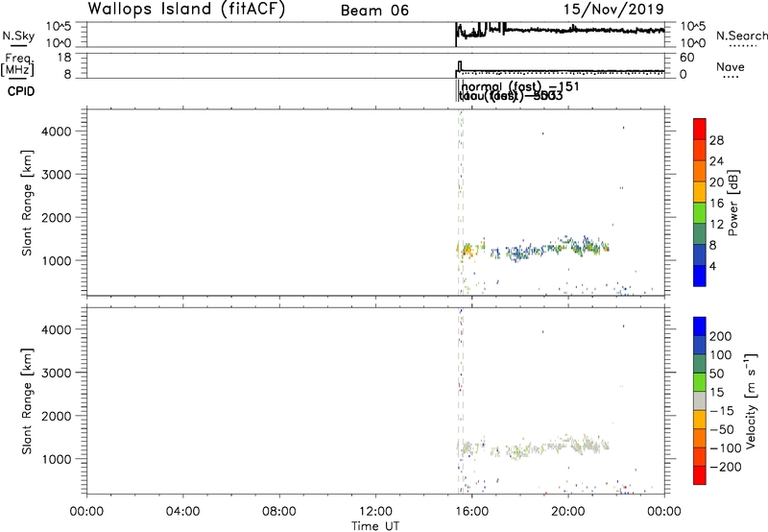Click the noise trace in N.Sky panel
Image resolution: width=768 pixels, height=532 pixels.
(x=560, y=31)
